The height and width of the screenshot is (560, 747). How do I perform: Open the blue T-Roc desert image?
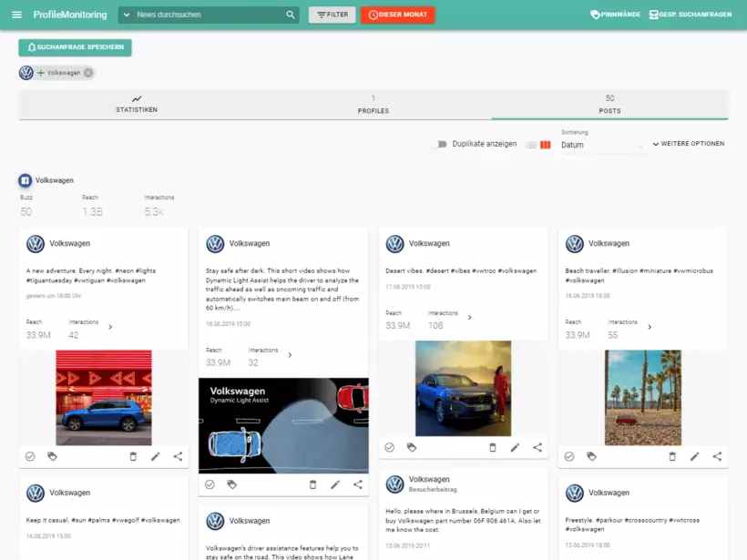(463, 388)
